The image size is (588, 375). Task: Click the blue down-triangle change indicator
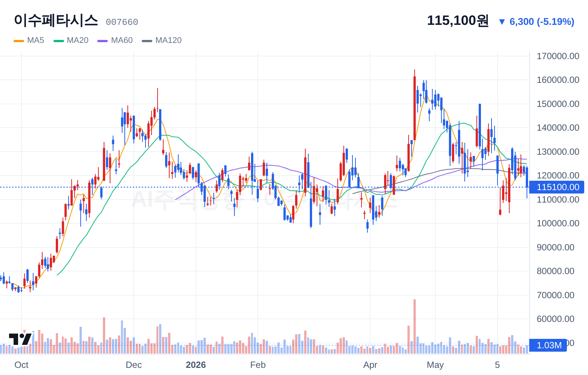click(x=502, y=22)
